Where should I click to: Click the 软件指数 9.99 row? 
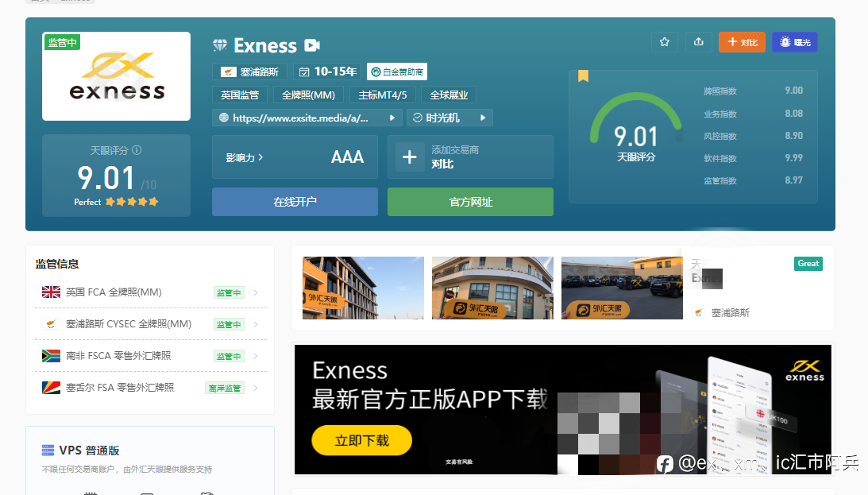pyautogui.click(x=753, y=158)
